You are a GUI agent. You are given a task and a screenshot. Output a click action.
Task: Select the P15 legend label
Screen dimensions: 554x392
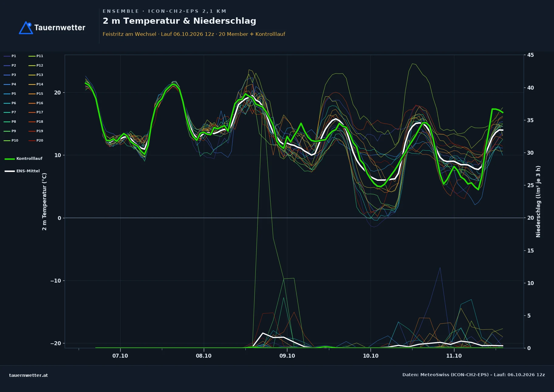tap(40, 94)
